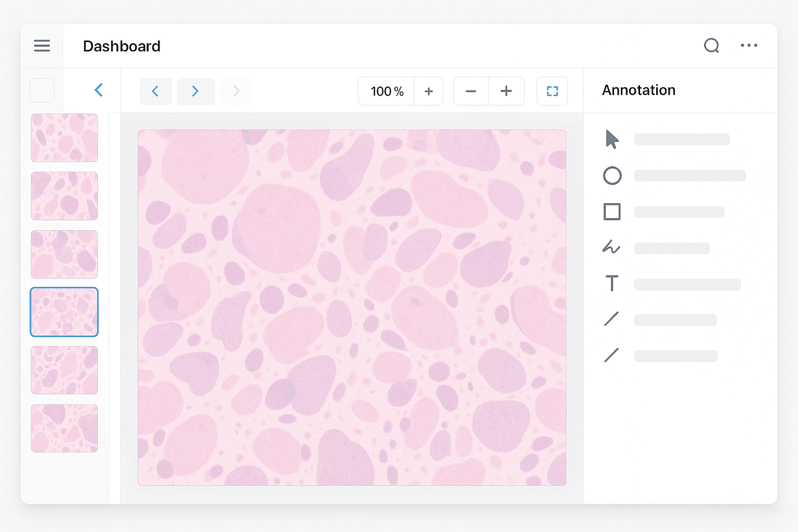798x532 pixels.
Task: Select the pointer arrow tool
Action: 612,139
